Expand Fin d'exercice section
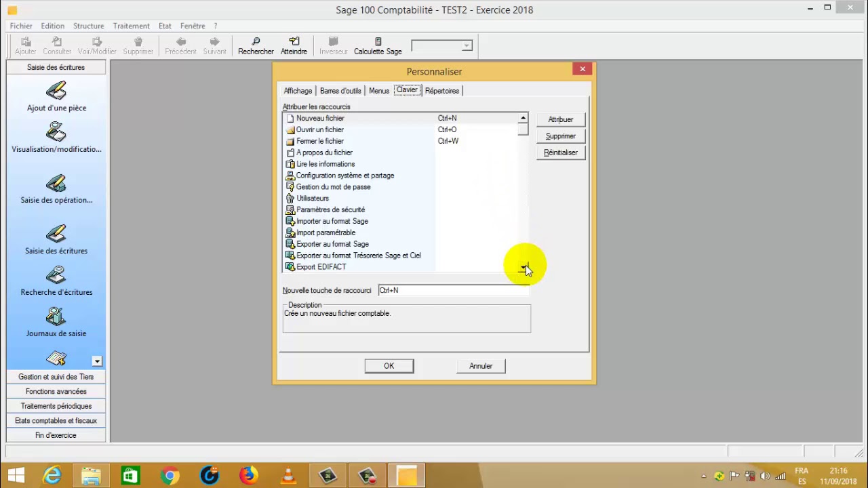 56,435
